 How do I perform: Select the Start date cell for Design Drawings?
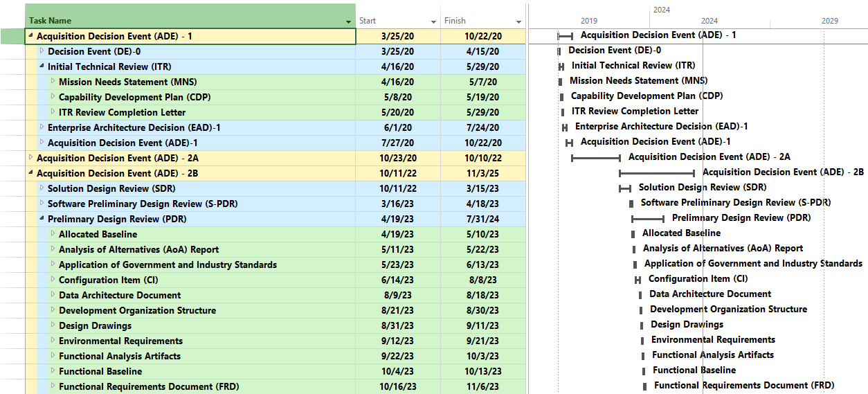[397, 325]
